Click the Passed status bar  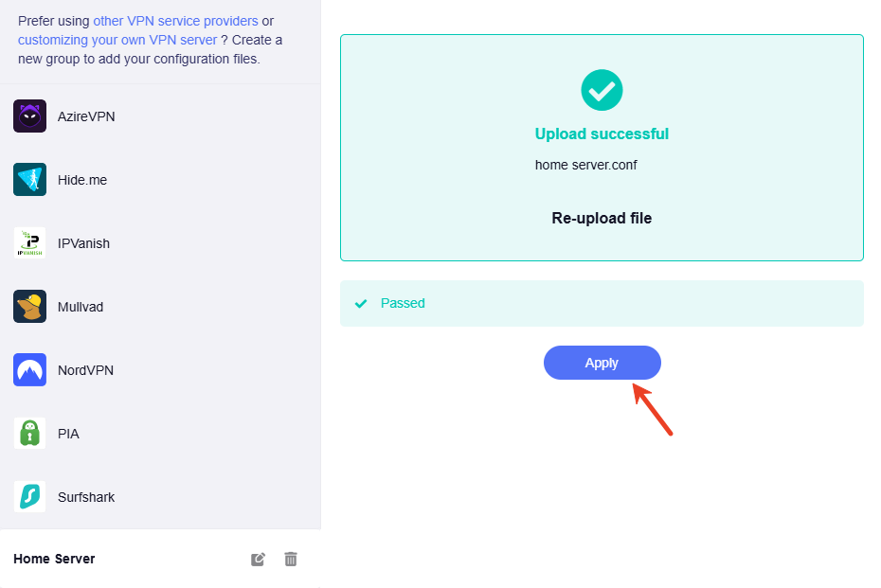pos(602,303)
